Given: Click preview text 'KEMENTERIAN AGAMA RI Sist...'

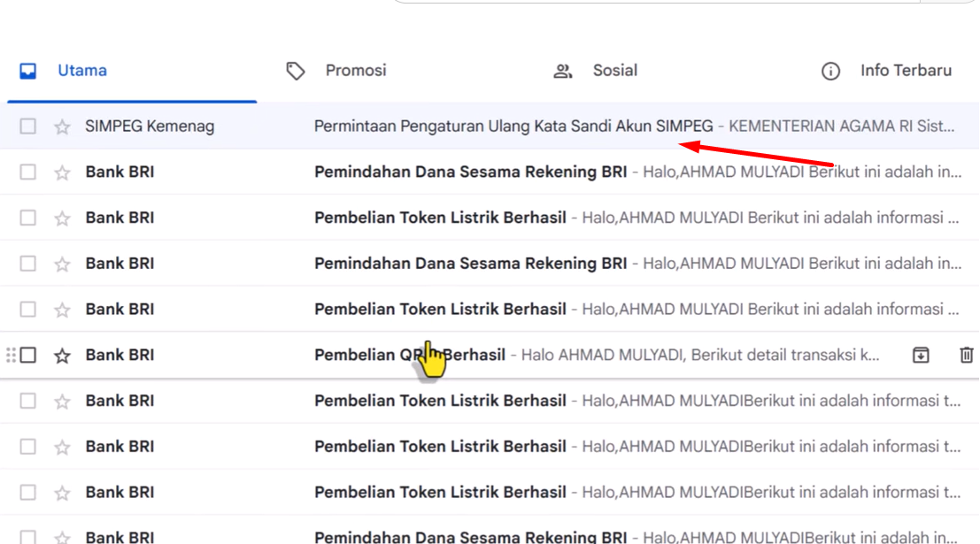Looking at the screenshot, I should (841, 126).
